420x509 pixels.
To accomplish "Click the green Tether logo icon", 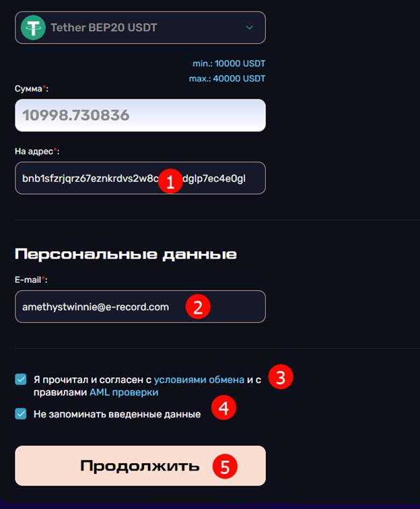I will 33,28.
